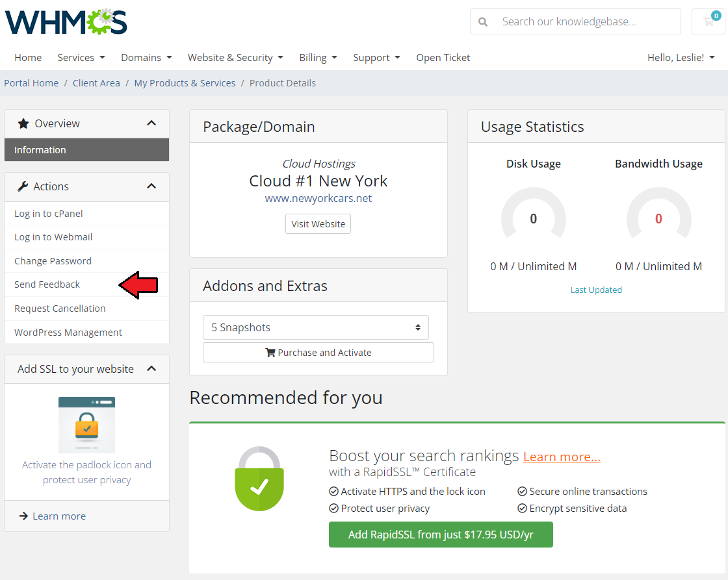Click the Cloud #1 New York title
The width and height of the screenshot is (728, 580).
pos(318,181)
